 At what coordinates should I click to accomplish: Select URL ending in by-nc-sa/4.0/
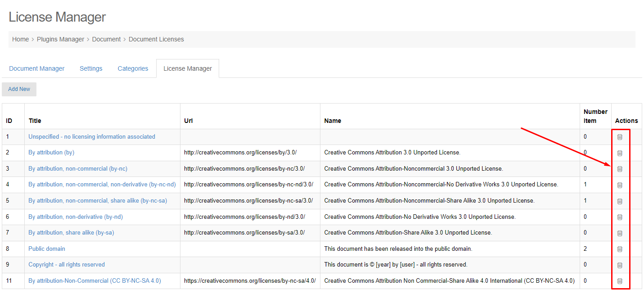(250, 280)
